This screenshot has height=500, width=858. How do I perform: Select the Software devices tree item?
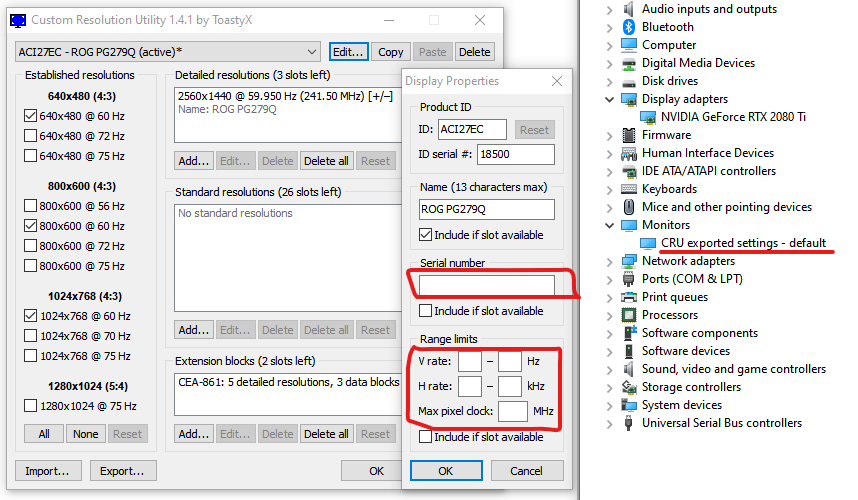pyautogui.click(x=685, y=351)
